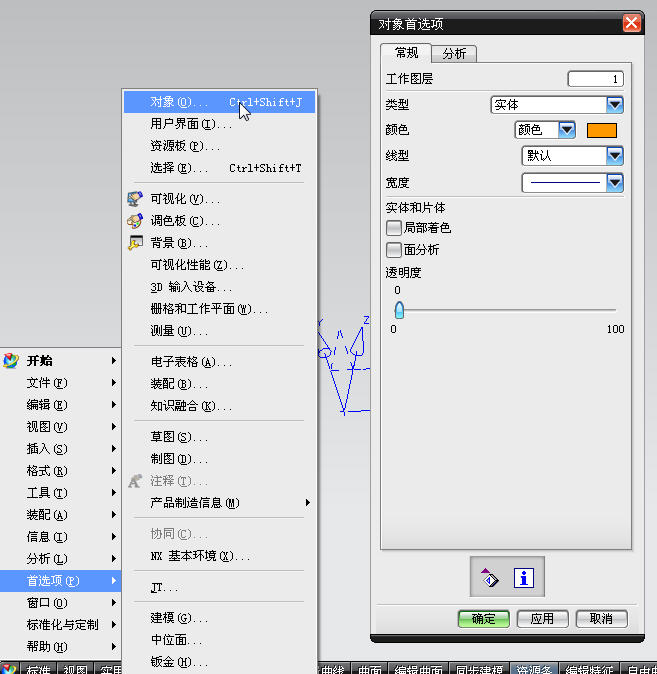This screenshot has width=657, height=674.
Task: Open the 格式(R) menu
Action: coord(60,471)
